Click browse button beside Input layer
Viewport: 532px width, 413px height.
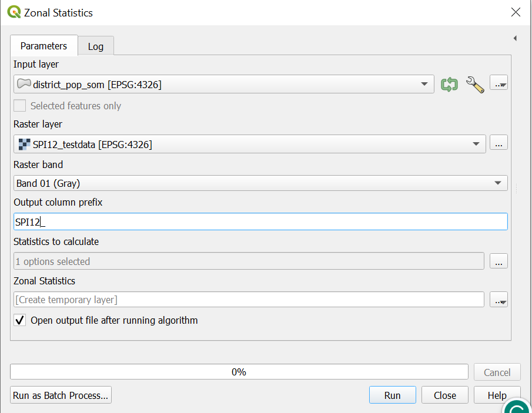[x=498, y=85]
